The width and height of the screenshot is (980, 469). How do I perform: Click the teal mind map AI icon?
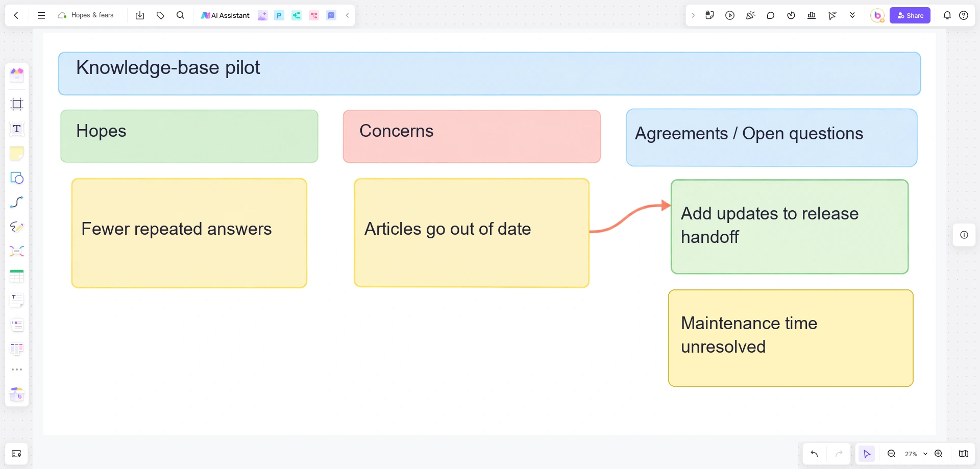coord(297,15)
